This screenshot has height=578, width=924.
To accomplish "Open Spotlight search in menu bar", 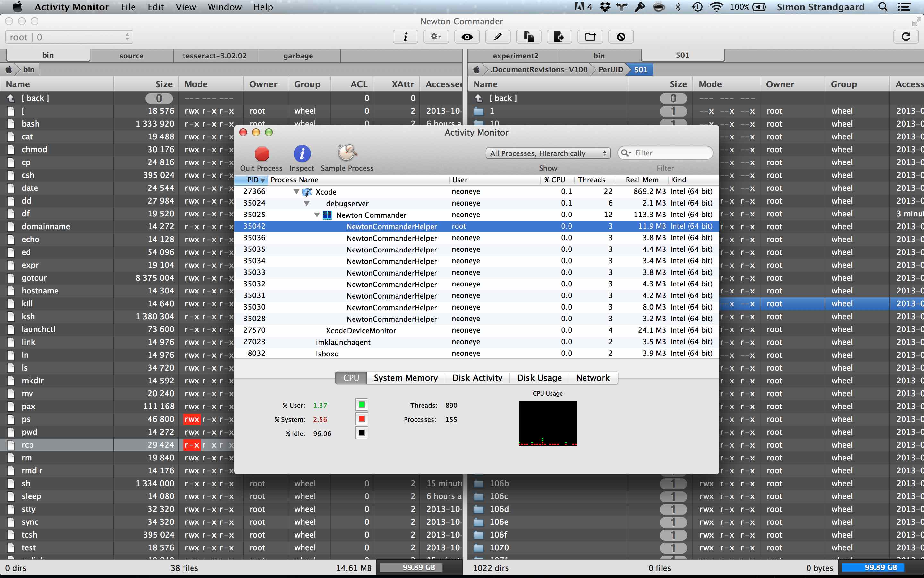I will click(883, 7).
